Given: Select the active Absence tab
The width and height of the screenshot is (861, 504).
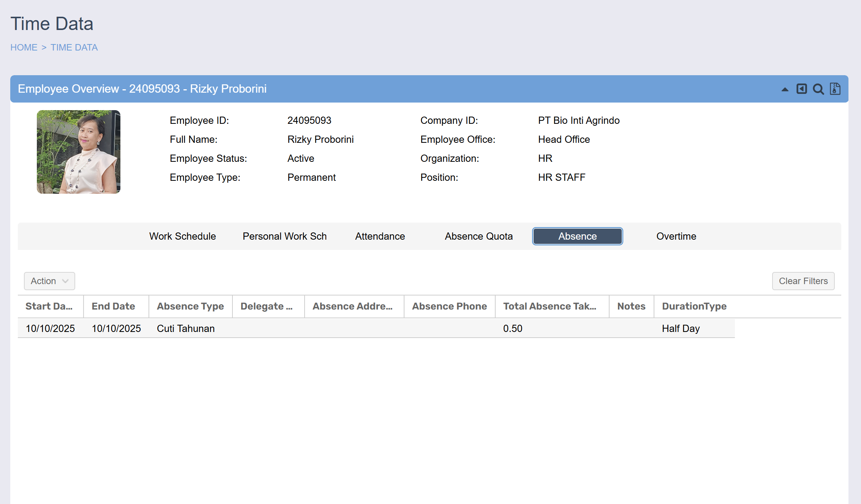Looking at the screenshot, I should [577, 236].
